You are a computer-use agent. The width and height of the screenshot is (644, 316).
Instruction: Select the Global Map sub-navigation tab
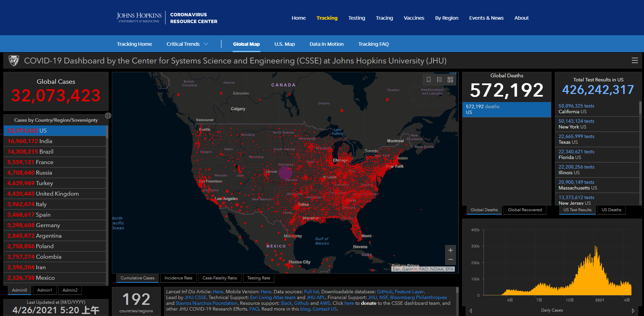(x=247, y=44)
